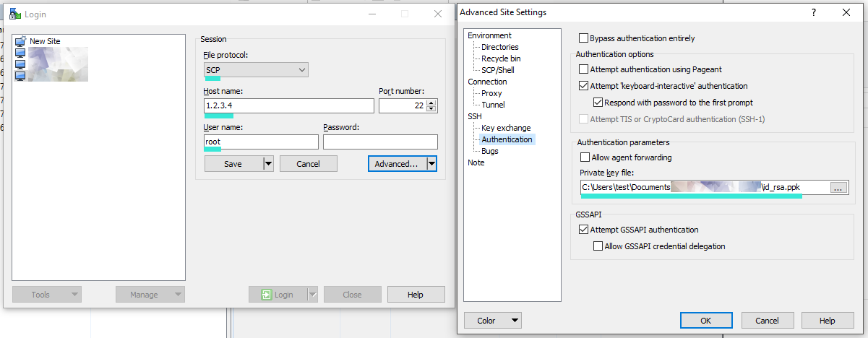This screenshot has height=338, width=868.
Task: Select SSH tree item
Action: tap(475, 116)
